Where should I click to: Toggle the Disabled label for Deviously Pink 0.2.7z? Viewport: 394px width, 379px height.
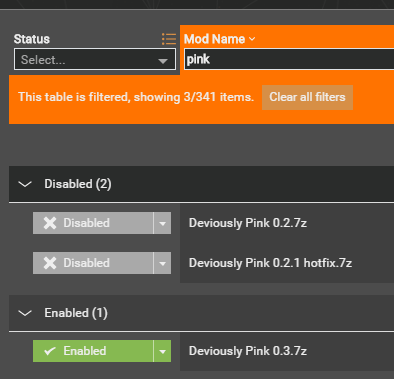(x=86, y=223)
